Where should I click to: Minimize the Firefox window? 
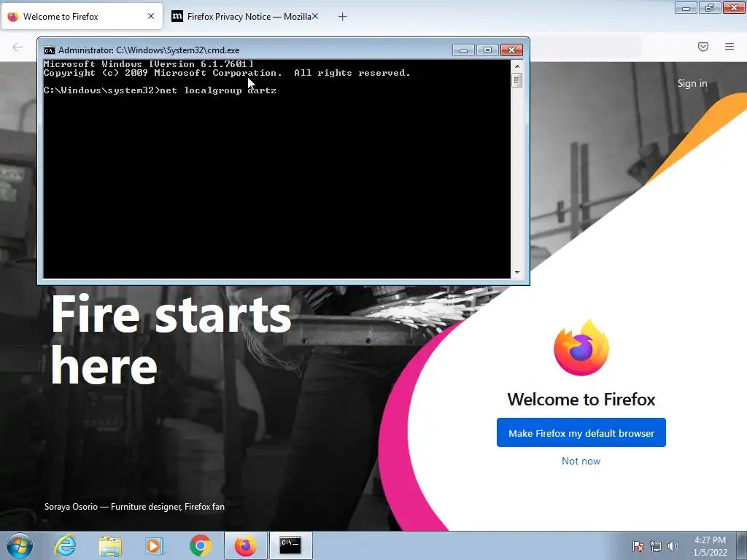coord(686,8)
